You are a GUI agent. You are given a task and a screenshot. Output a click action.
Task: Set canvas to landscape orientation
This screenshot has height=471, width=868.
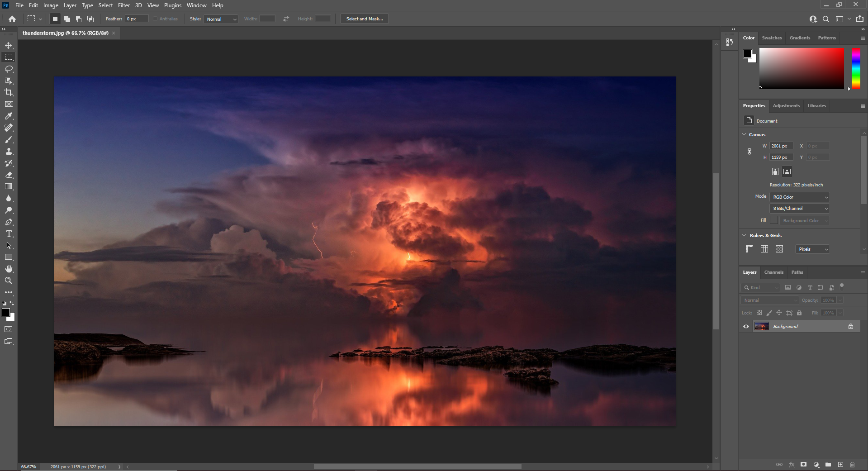787,171
